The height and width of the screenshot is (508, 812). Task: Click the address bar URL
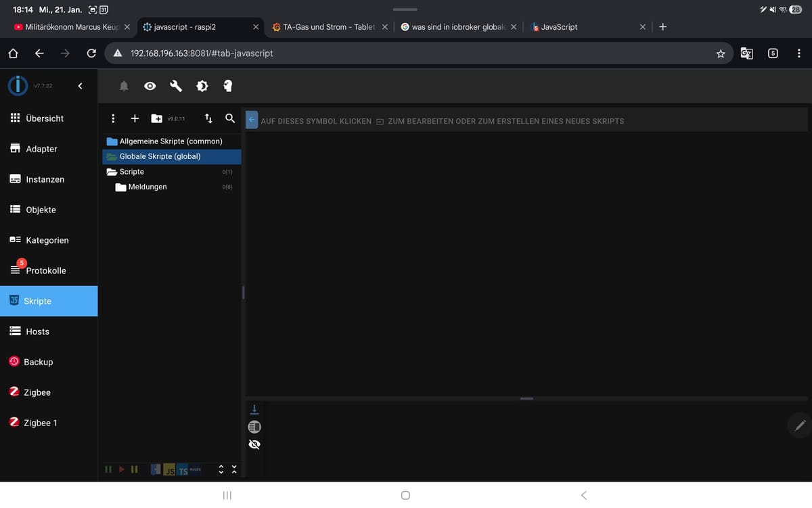pos(202,53)
